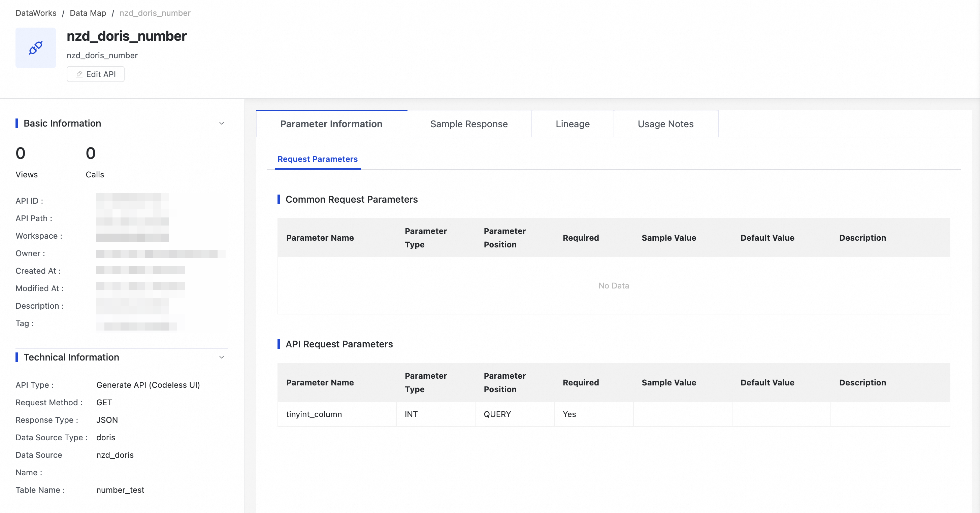Click the number_test table name value
Screen dimensions: 980x513
120,490
